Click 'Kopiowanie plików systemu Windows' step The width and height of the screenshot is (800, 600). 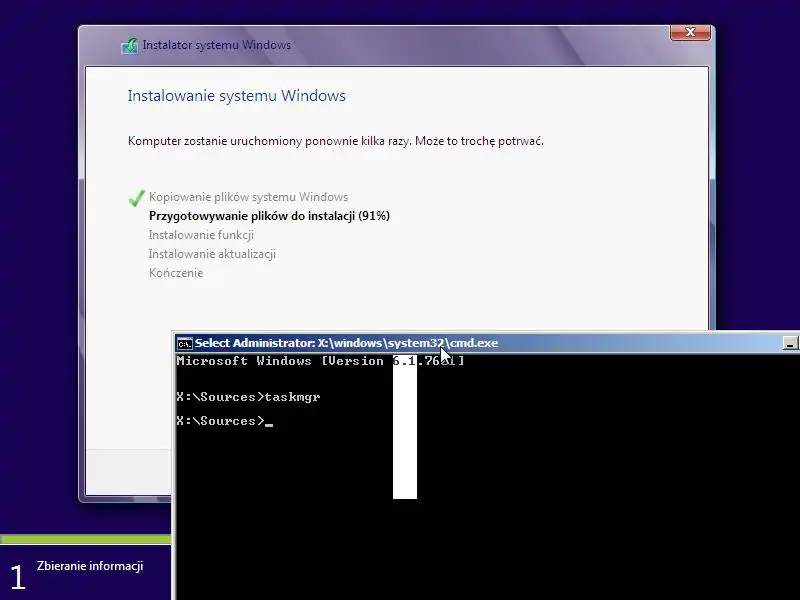pyautogui.click(x=248, y=197)
